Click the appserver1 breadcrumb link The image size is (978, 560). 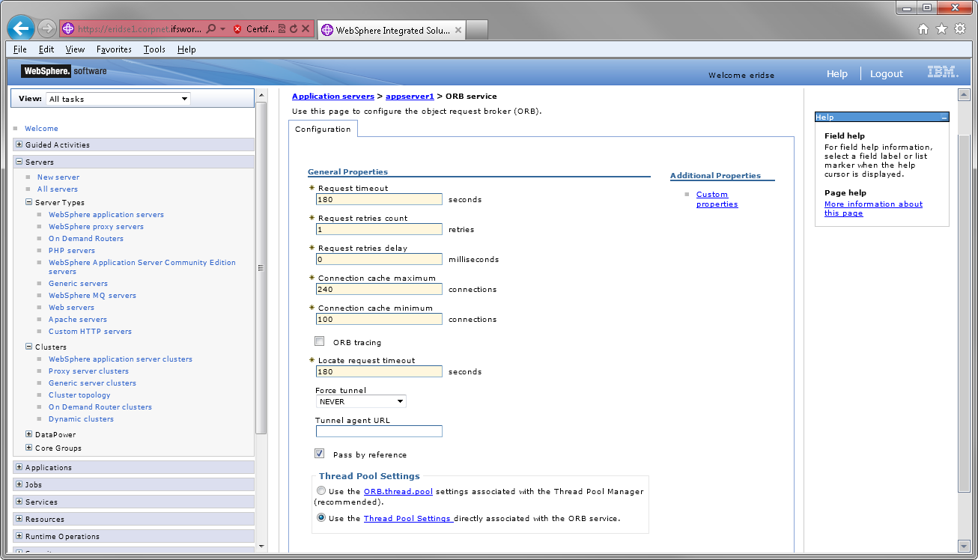[410, 96]
